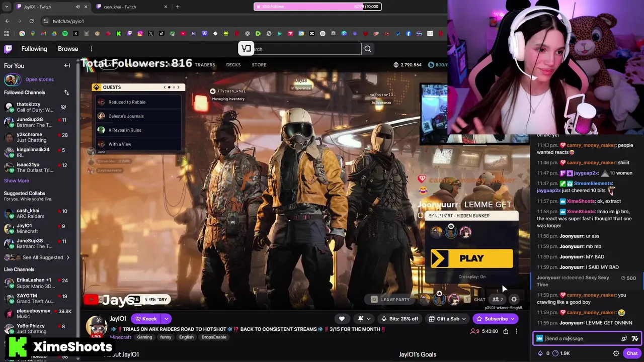
Task: Reload the browser page
Action: (x=31, y=21)
